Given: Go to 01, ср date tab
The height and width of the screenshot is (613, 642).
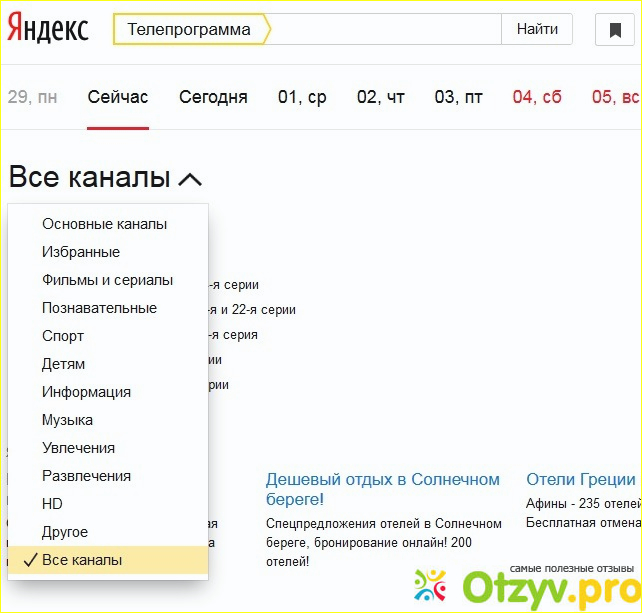Looking at the screenshot, I should (x=302, y=97).
